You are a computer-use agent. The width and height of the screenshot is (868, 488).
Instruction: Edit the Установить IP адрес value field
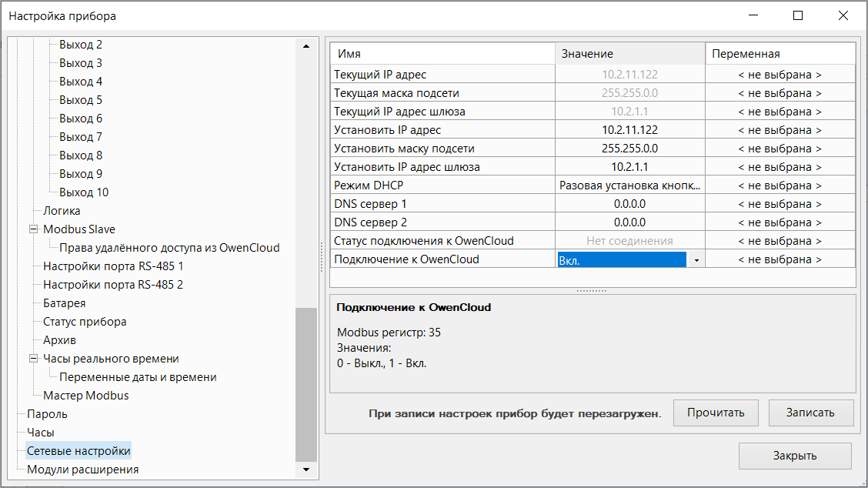click(x=629, y=130)
